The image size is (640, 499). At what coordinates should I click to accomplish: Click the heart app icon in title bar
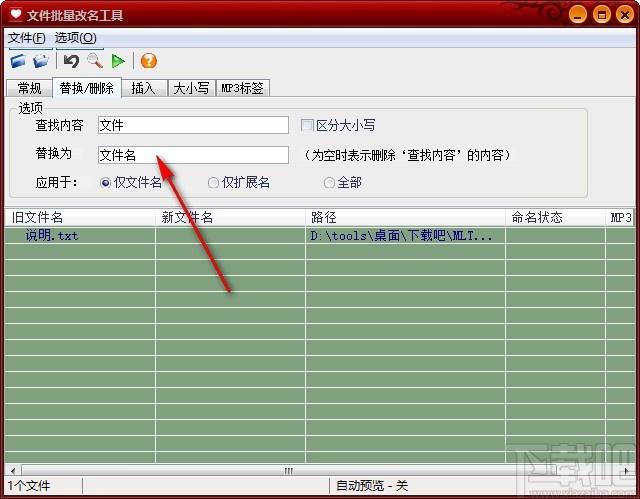click(x=16, y=15)
